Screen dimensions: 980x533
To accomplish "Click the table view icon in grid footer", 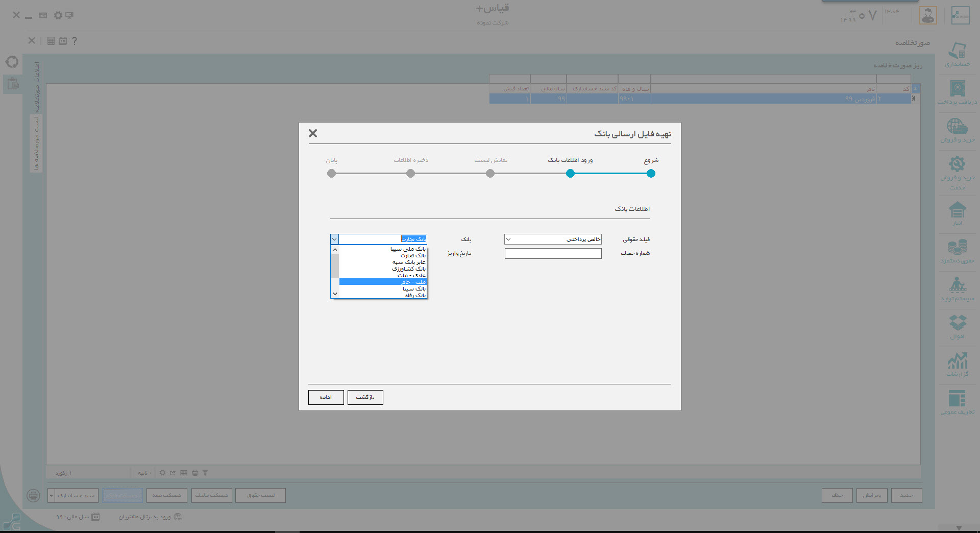I will pos(184,473).
